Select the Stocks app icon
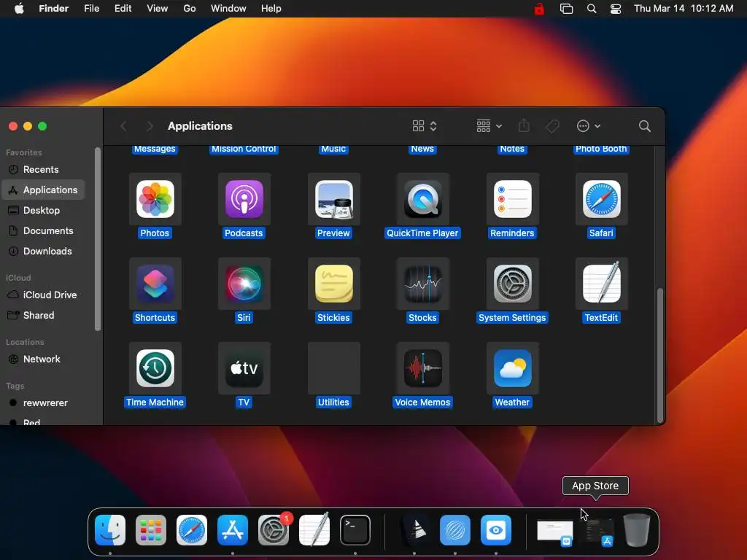 (422, 284)
